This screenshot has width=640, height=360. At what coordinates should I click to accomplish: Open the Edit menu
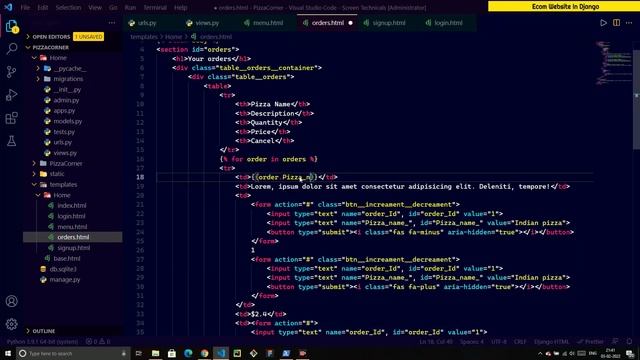[42, 7]
